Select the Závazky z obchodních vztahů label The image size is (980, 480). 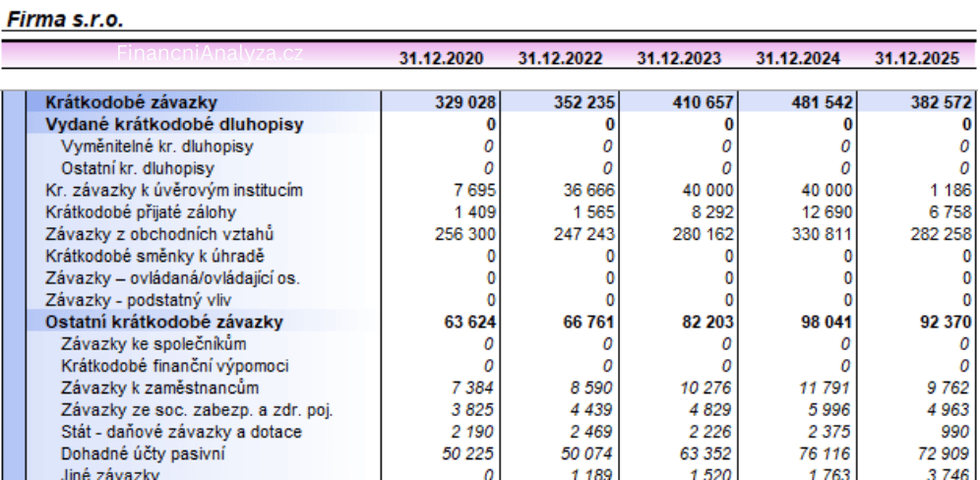pyautogui.click(x=158, y=233)
